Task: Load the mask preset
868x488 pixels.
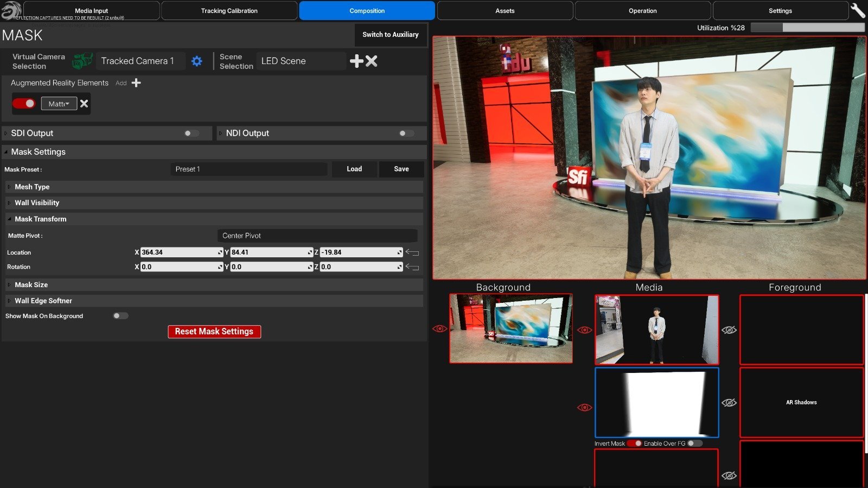Action: pyautogui.click(x=354, y=169)
